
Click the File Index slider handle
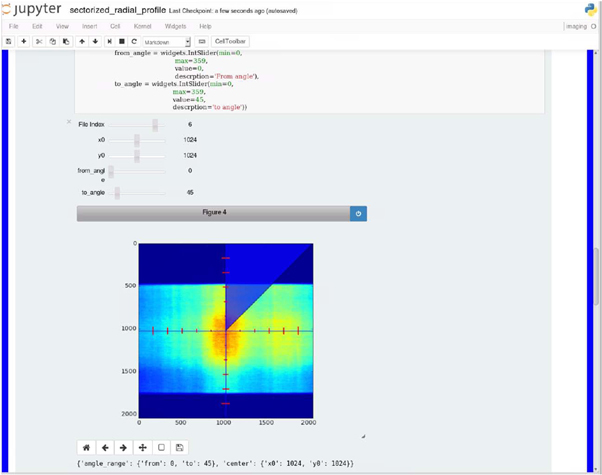point(155,125)
